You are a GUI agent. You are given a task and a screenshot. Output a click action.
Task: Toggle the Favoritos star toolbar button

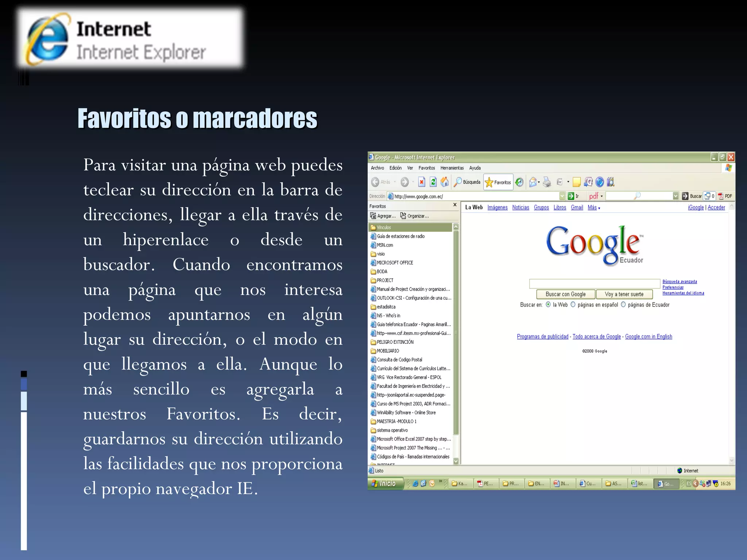(x=498, y=182)
